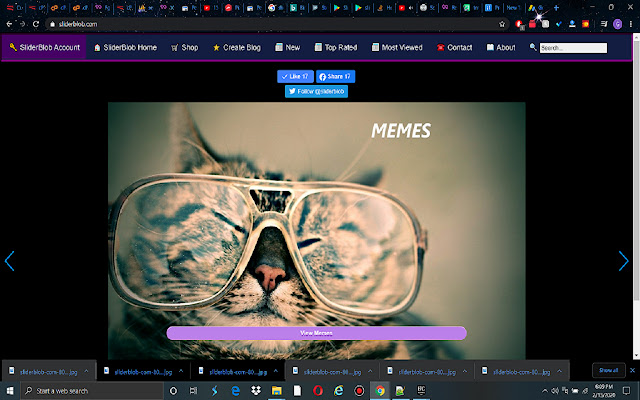This screenshot has height=400, width=640.
Task: Go forward in the browser
Action: [x=22, y=24]
